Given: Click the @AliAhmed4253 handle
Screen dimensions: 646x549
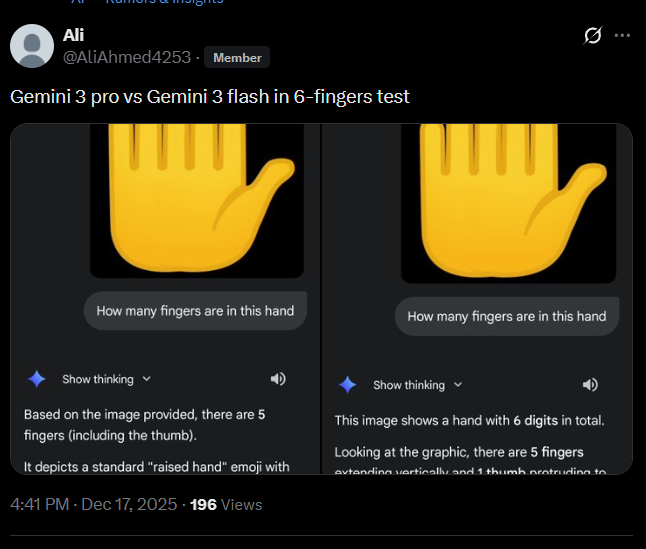Looking at the screenshot, I should (127, 58).
